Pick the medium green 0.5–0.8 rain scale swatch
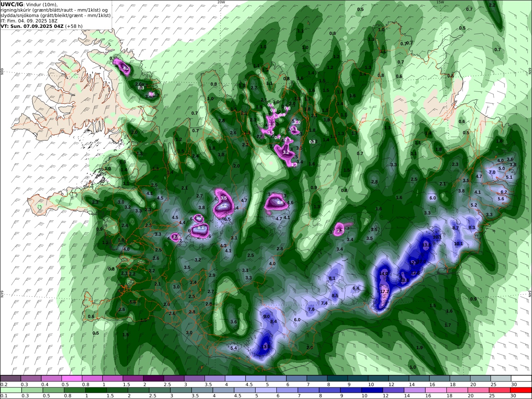This screenshot has height=399, width=532. (53, 390)
